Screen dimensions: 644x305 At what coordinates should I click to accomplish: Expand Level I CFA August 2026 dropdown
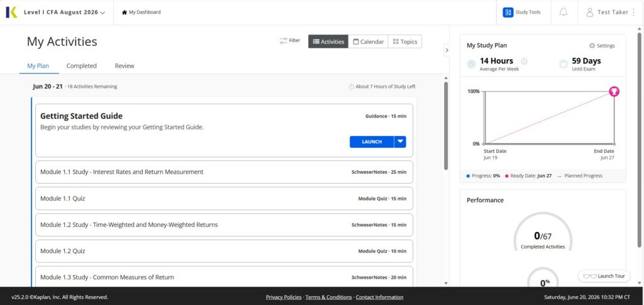pos(65,13)
